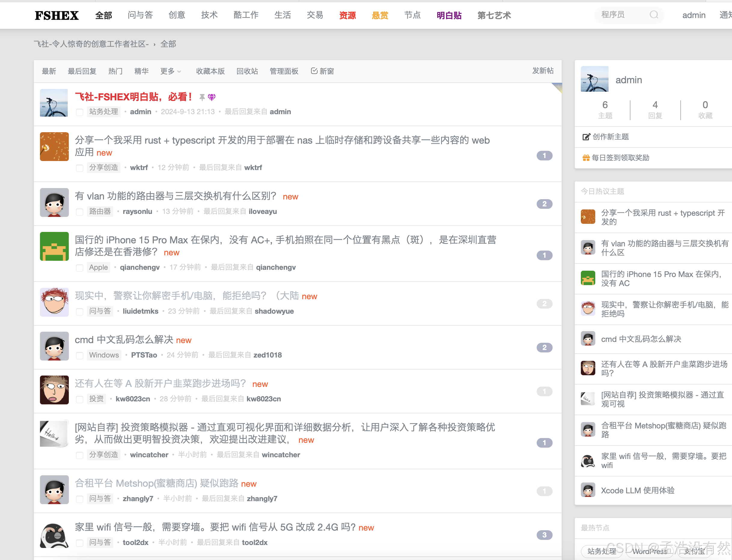Check the box for vlan router post
732x560 pixels.
click(x=79, y=212)
